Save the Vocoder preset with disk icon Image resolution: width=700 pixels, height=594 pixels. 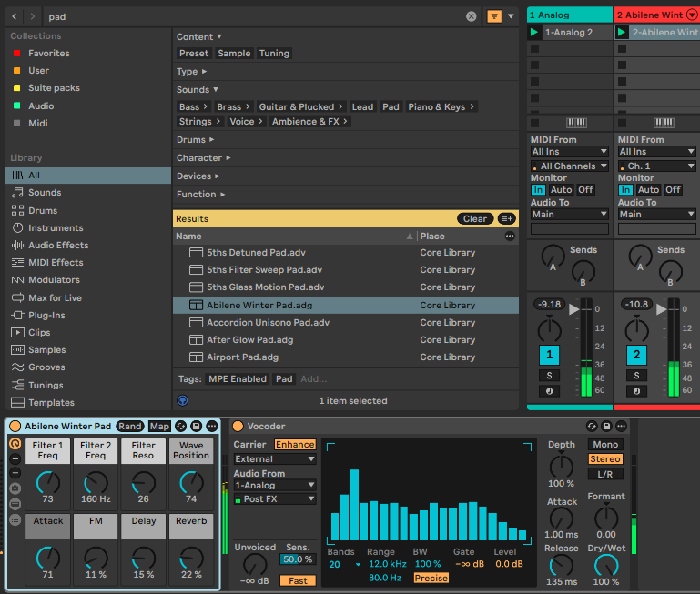coord(606,427)
